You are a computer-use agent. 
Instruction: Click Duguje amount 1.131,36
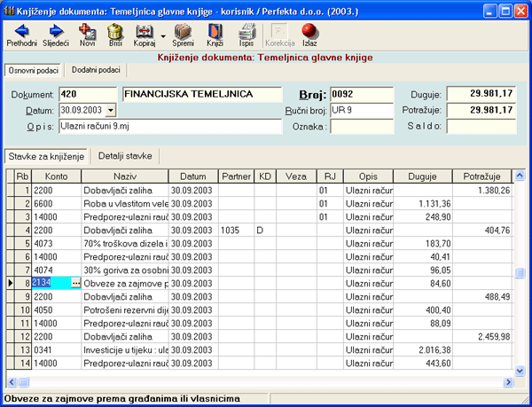pos(422,204)
